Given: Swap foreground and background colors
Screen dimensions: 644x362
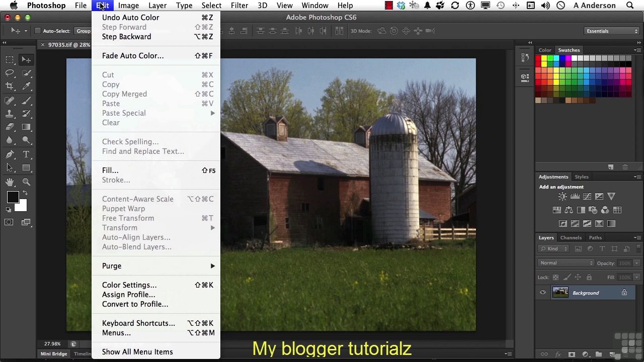Looking at the screenshot, I should (25, 193).
